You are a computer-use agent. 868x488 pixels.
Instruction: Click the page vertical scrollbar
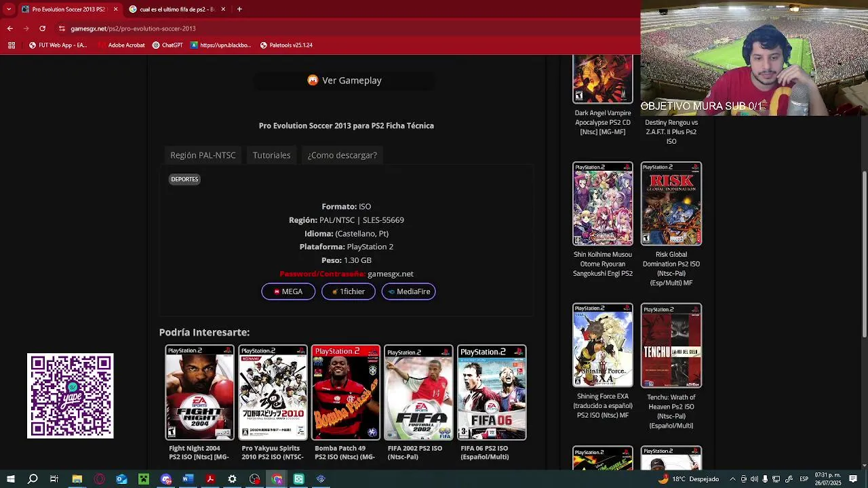pyautogui.click(x=864, y=254)
